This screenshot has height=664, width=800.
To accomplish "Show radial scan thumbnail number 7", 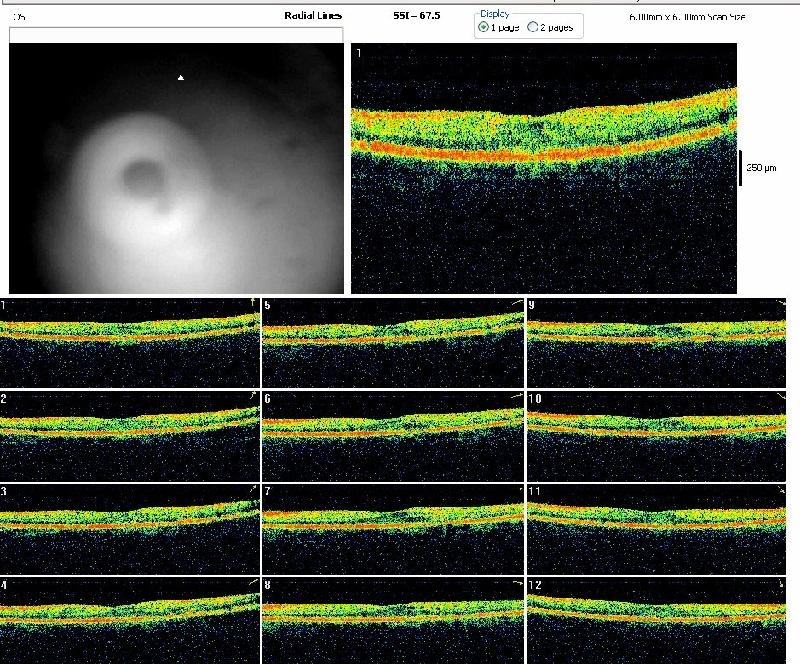I will pos(392,528).
